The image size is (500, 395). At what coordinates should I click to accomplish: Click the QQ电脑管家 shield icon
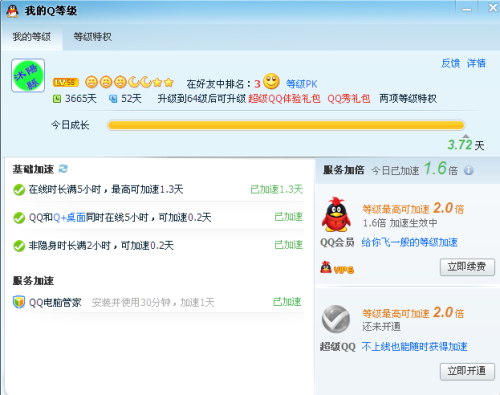[19, 302]
